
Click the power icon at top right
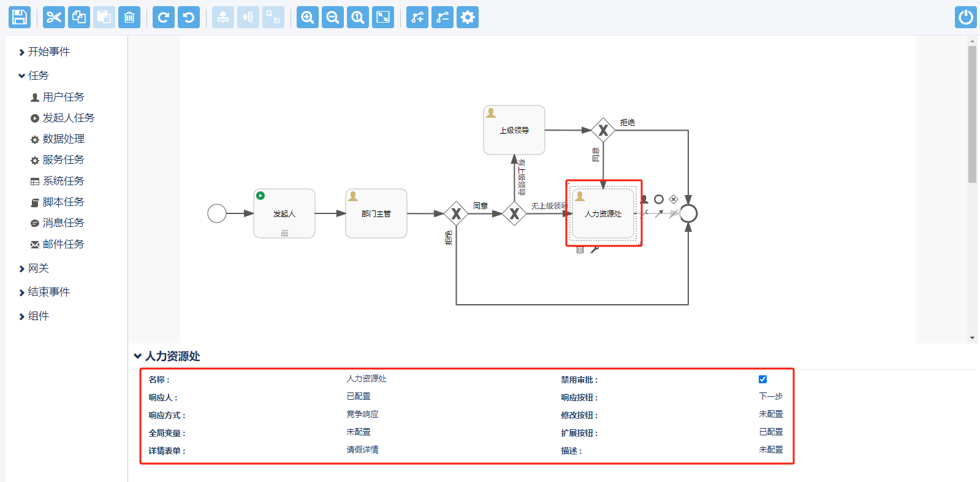tap(965, 17)
